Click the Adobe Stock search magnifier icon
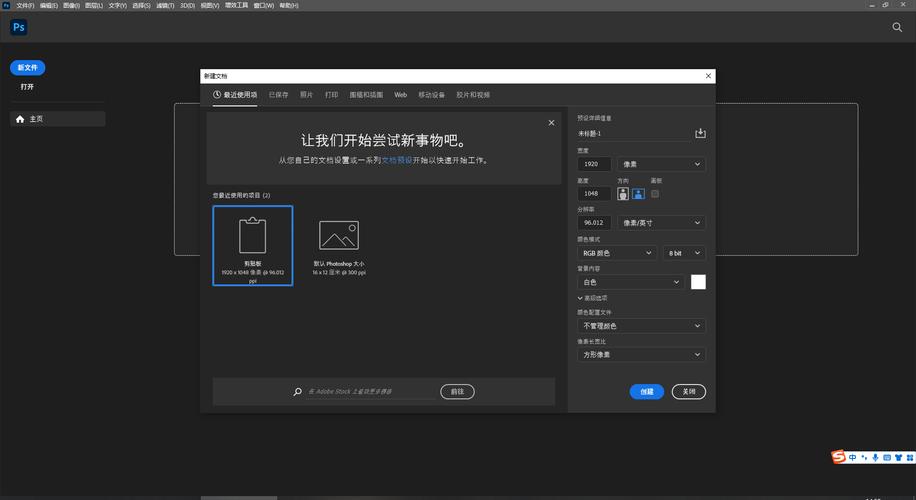916x500 pixels. (x=297, y=391)
